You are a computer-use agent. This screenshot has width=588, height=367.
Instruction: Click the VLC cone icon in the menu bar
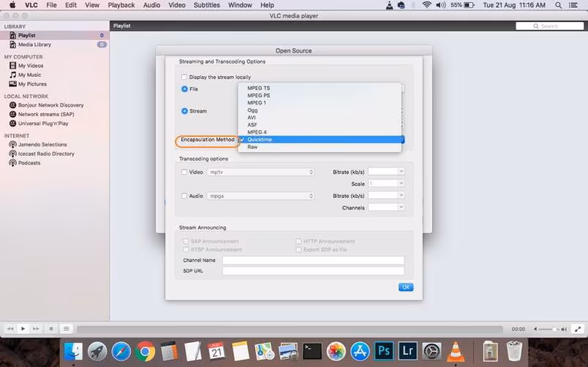pyautogui.click(x=389, y=5)
